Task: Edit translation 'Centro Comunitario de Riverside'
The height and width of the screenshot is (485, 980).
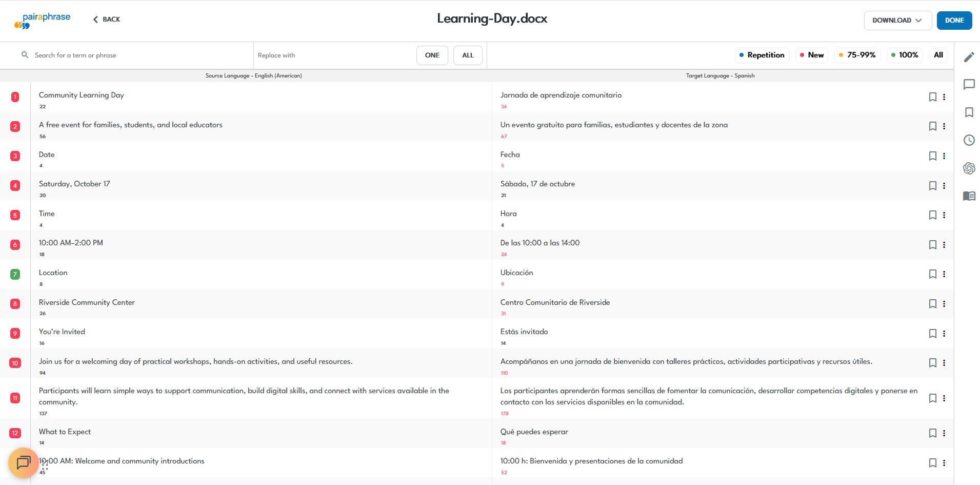Action: pyautogui.click(x=555, y=302)
